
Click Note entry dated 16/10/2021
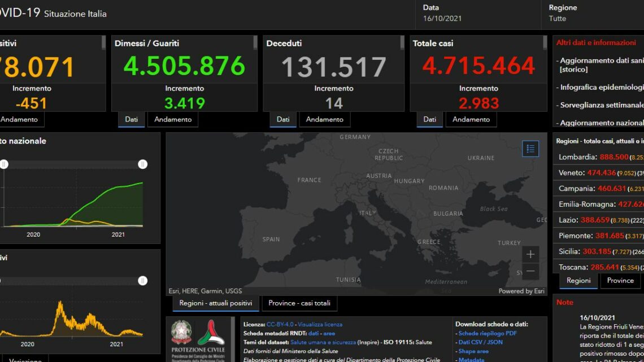tap(597, 318)
